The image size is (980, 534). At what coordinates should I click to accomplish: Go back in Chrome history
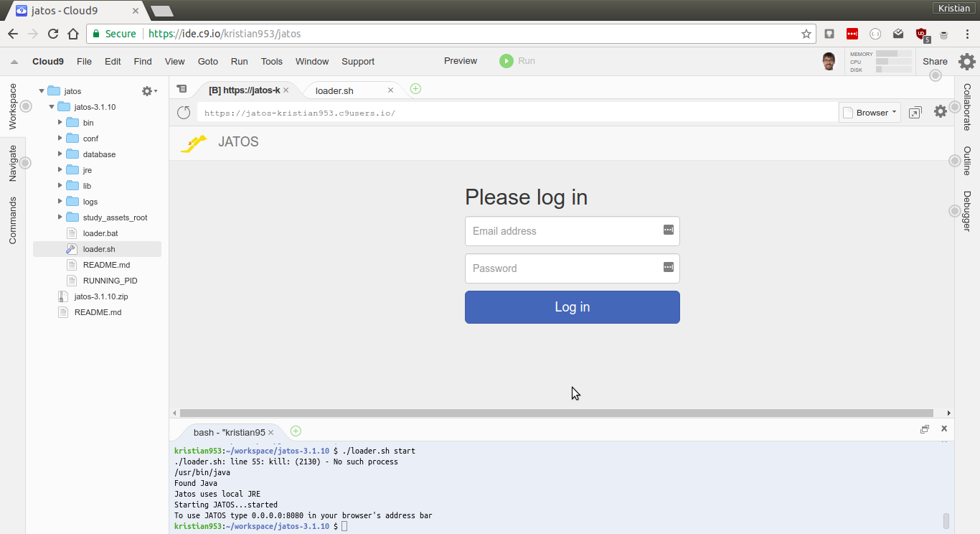tap(13, 34)
